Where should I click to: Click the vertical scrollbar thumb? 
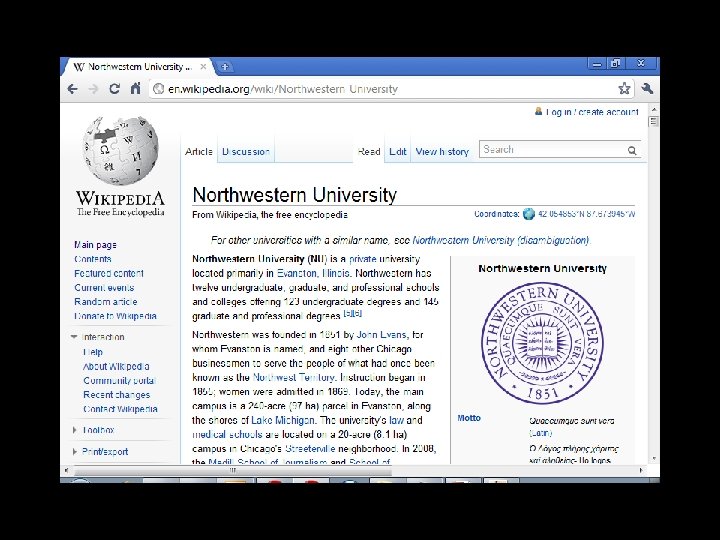(x=654, y=122)
